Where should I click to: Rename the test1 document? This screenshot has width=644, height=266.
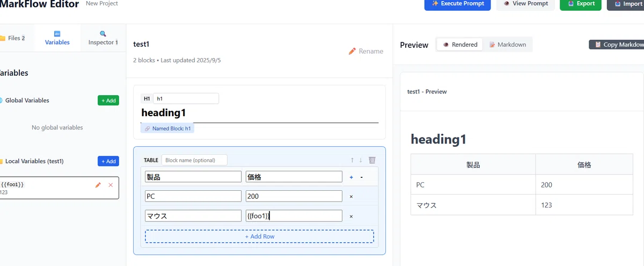[x=366, y=51]
